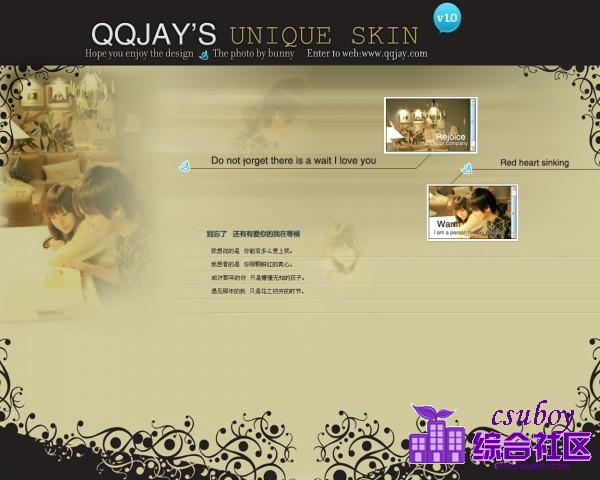This screenshot has height=480, width=600.
Task: Click the butterfly marker left of 'Do not forget'
Action: coord(184,165)
